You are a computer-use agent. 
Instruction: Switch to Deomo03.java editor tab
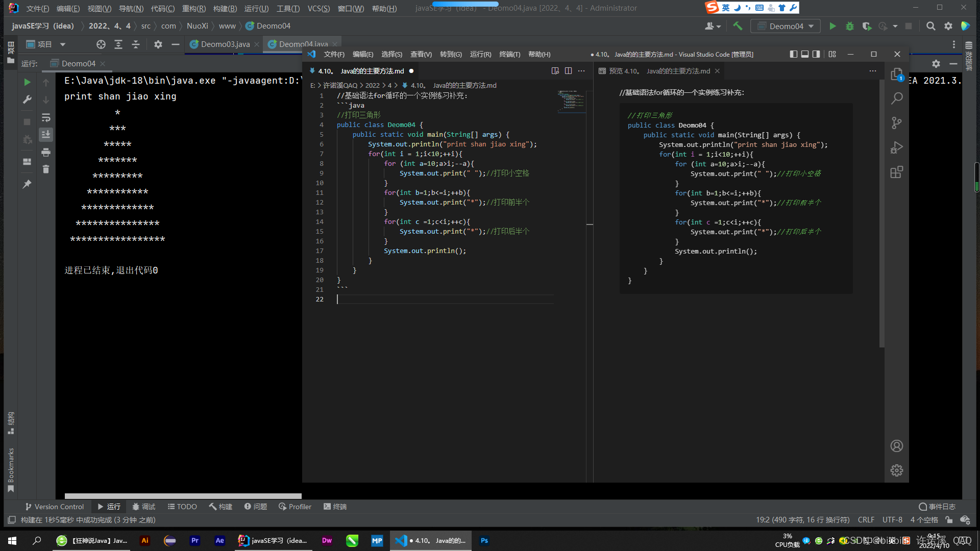click(225, 44)
